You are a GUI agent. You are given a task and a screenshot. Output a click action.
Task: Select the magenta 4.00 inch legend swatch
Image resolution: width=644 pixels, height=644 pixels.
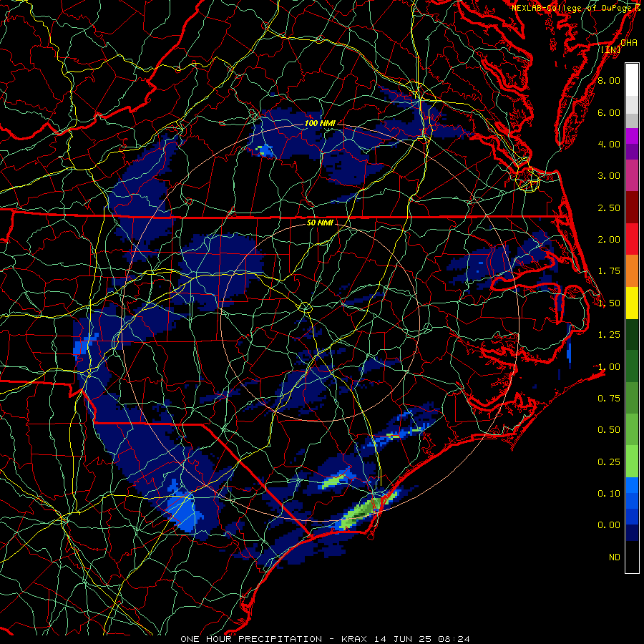(632, 136)
